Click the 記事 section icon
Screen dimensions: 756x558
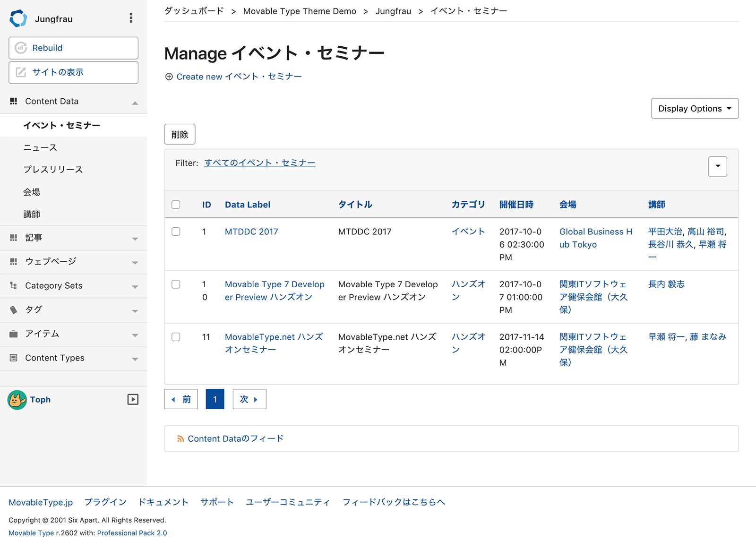point(14,238)
